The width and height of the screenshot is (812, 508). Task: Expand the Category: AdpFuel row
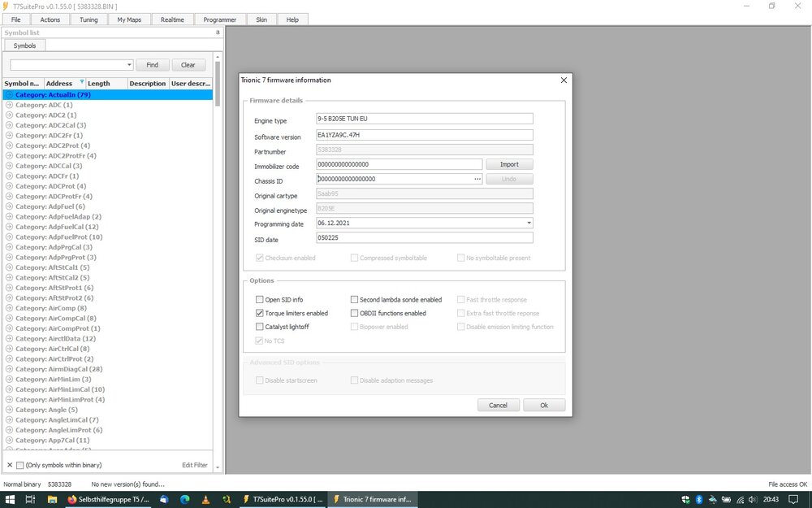(9, 206)
